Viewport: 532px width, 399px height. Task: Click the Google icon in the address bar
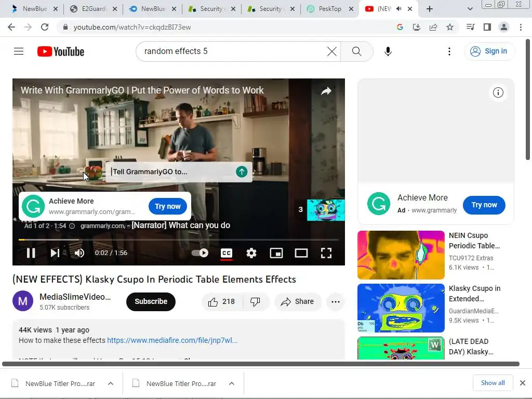pos(400,27)
